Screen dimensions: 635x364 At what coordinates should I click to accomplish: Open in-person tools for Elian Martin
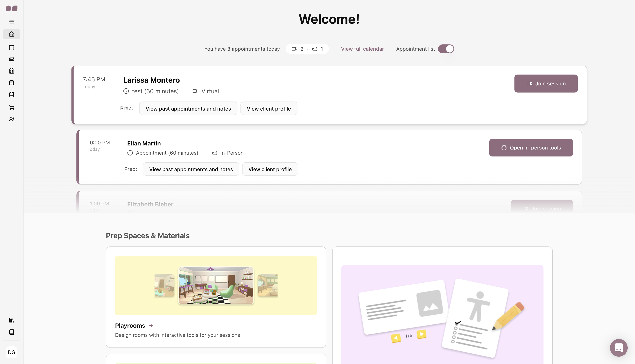tap(531, 148)
